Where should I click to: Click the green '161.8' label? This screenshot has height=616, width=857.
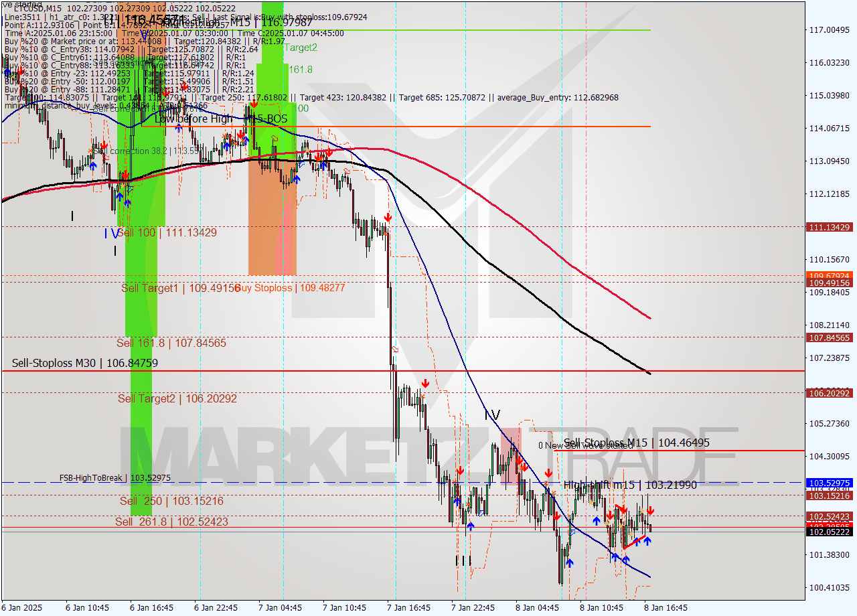coord(301,69)
